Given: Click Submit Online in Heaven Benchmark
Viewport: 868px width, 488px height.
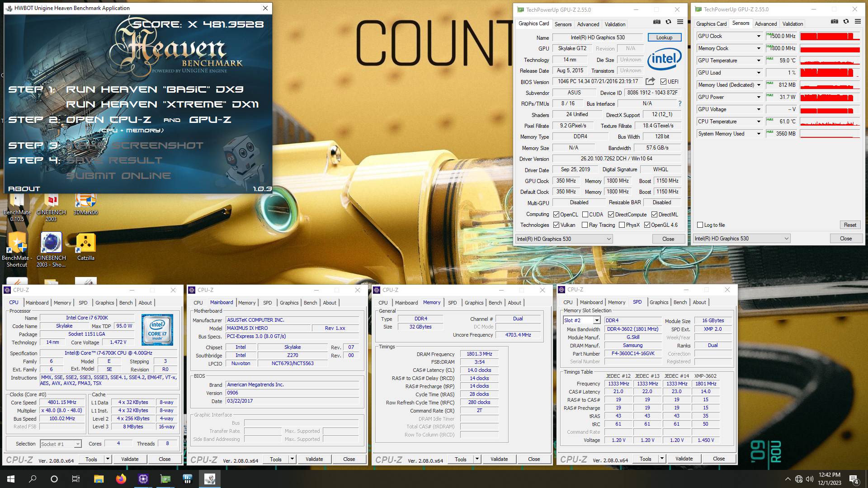Looking at the screenshot, I should click(x=118, y=176).
